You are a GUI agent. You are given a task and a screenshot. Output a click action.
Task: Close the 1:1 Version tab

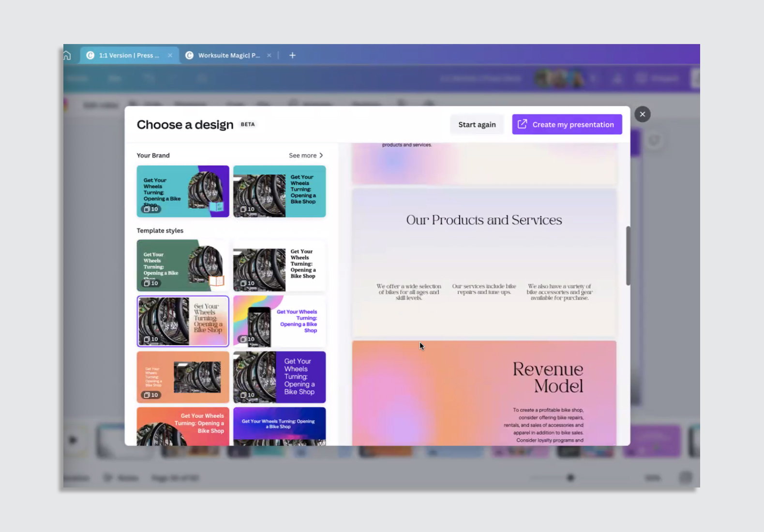170,56
